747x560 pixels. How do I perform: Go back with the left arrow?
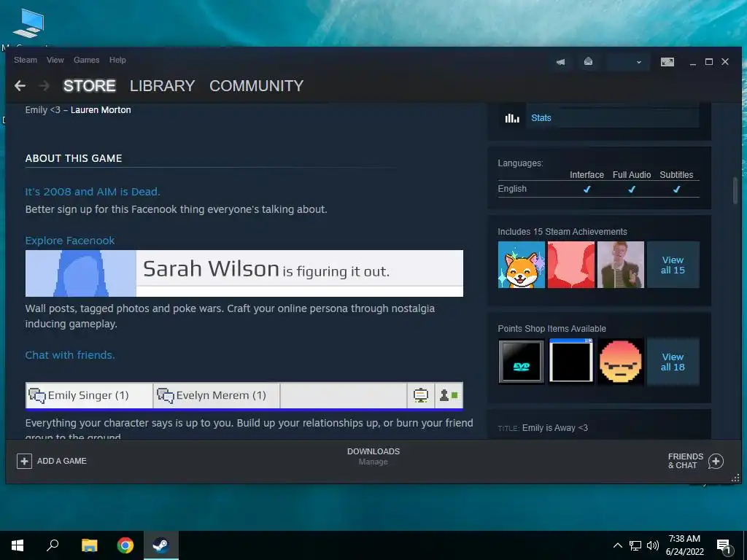[x=20, y=86]
